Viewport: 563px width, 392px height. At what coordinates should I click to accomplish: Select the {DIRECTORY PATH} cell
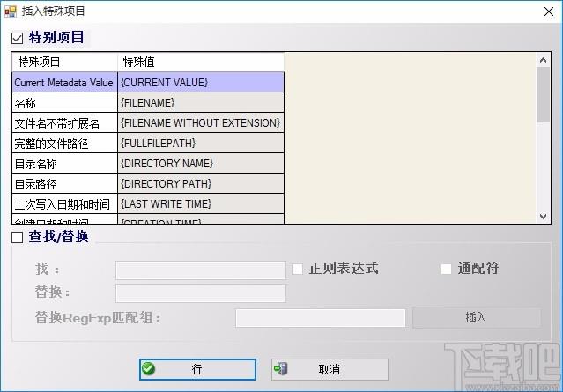click(201, 183)
